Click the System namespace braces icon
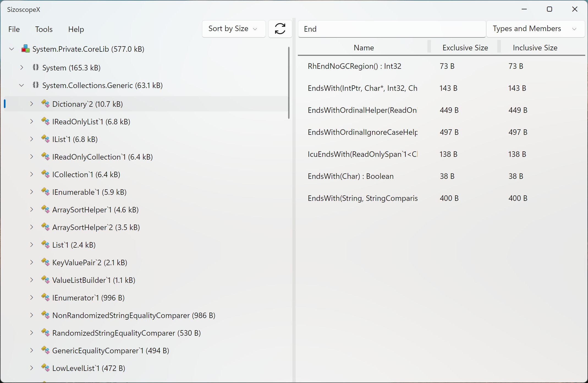This screenshot has width=588, height=383. click(35, 67)
